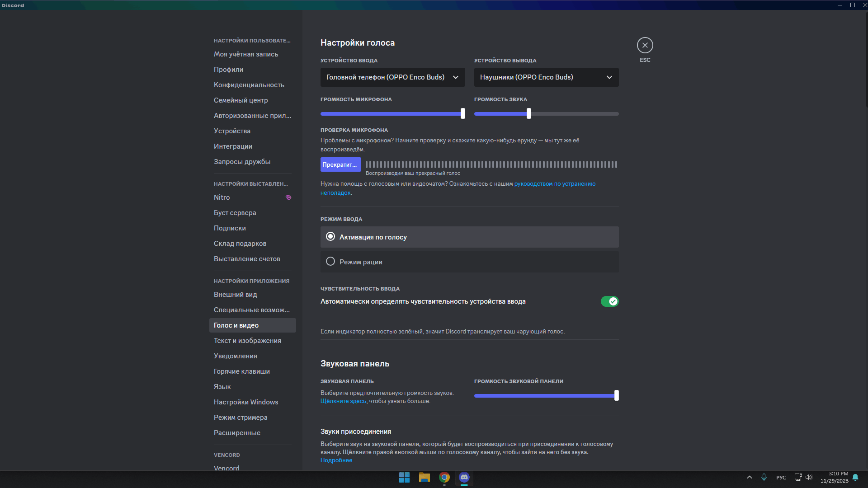Toggle automatic input sensitivity detection
This screenshot has width=868, height=488.
(609, 301)
